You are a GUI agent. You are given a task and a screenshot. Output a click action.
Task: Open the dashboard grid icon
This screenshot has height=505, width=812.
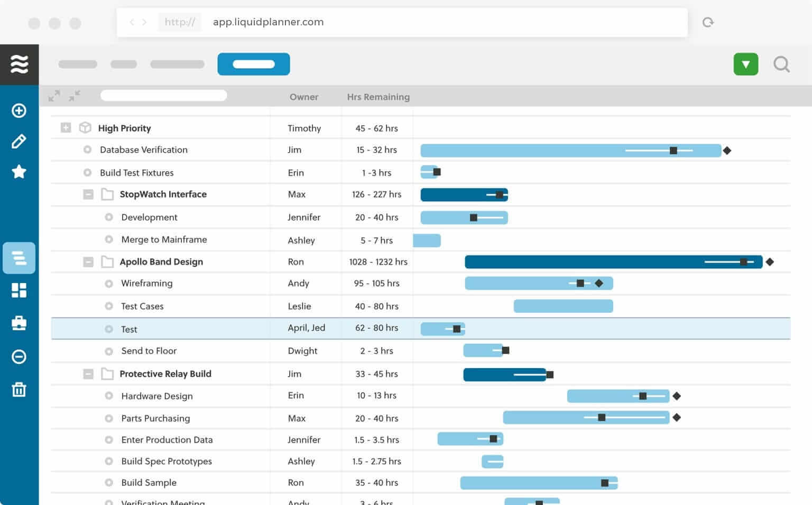pos(19,290)
